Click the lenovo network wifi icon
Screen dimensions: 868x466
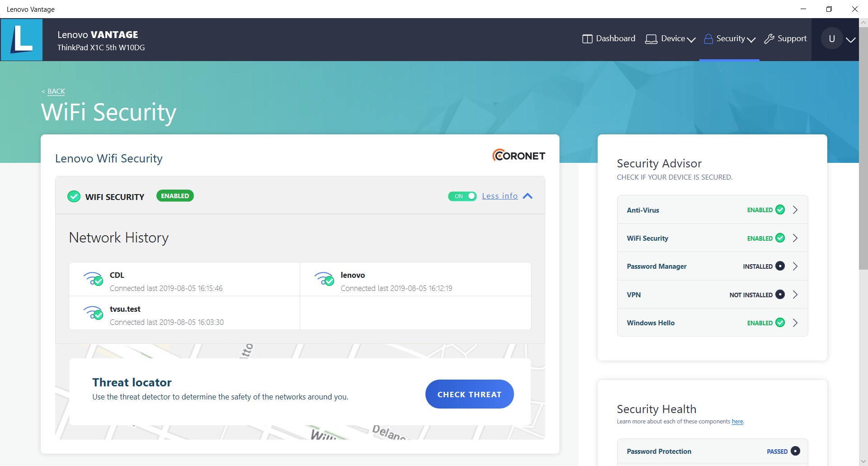(x=324, y=279)
